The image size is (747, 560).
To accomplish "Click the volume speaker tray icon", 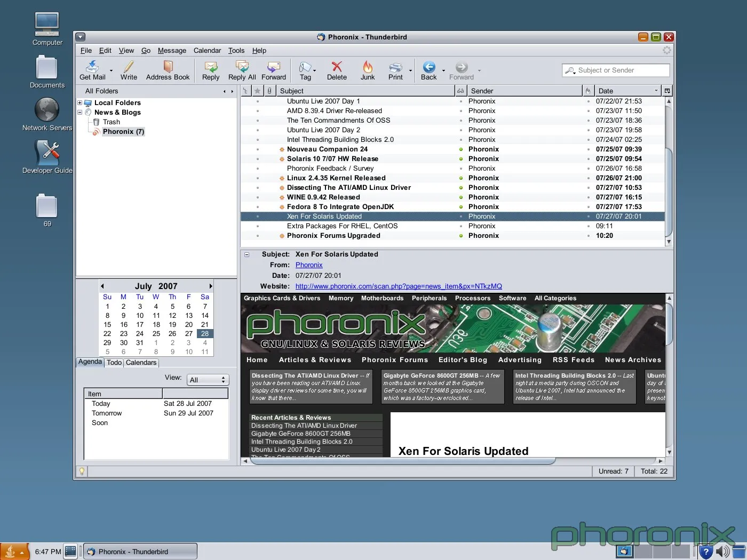I will 722,551.
